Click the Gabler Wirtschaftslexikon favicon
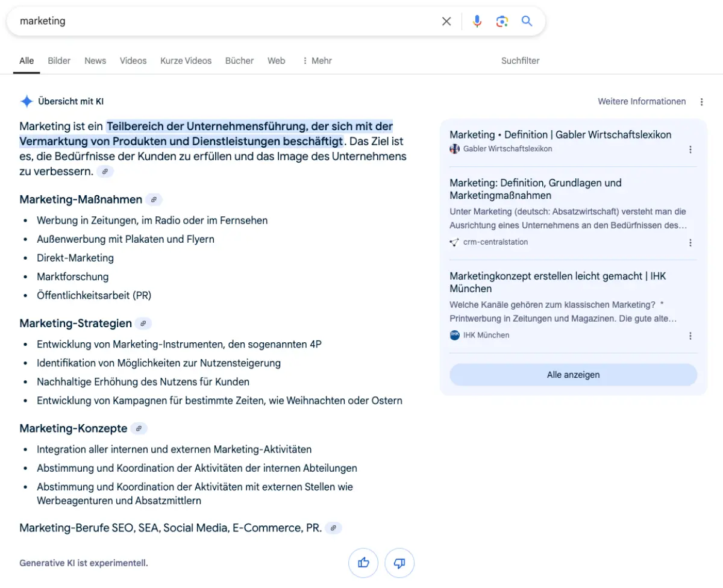 click(x=454, y=149)
